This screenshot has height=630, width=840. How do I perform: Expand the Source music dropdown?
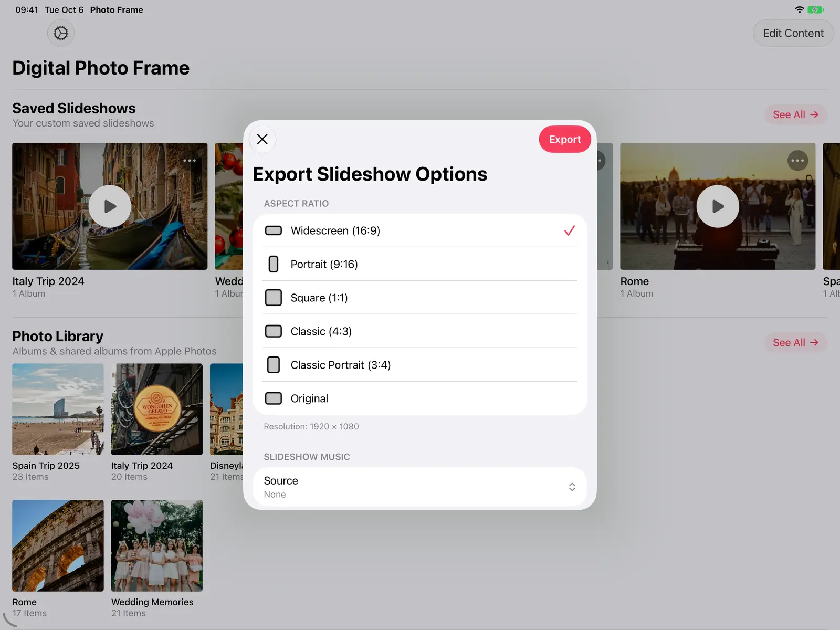coord(419,487)
